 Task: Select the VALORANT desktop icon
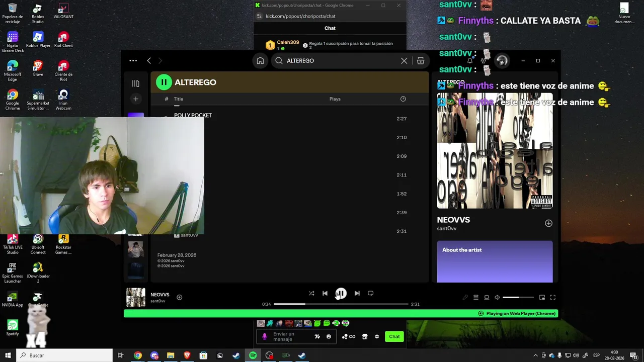tap(63, 12)
